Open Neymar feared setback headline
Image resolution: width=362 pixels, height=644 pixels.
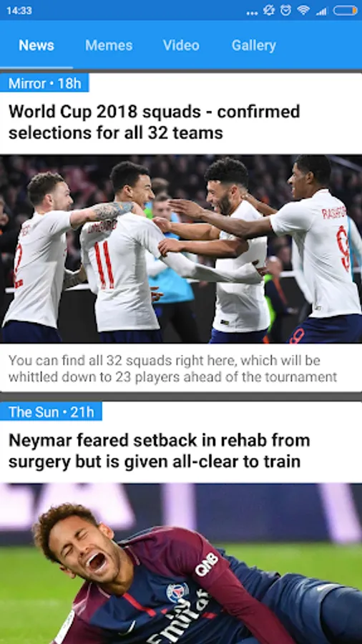160,451
